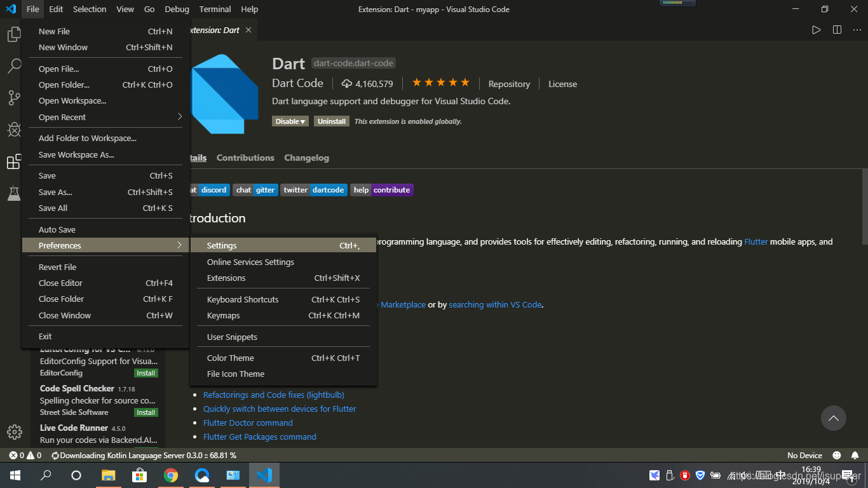Click the VS Code taskbar icon
Screen dimensions: 868x488
pos(264,475)
